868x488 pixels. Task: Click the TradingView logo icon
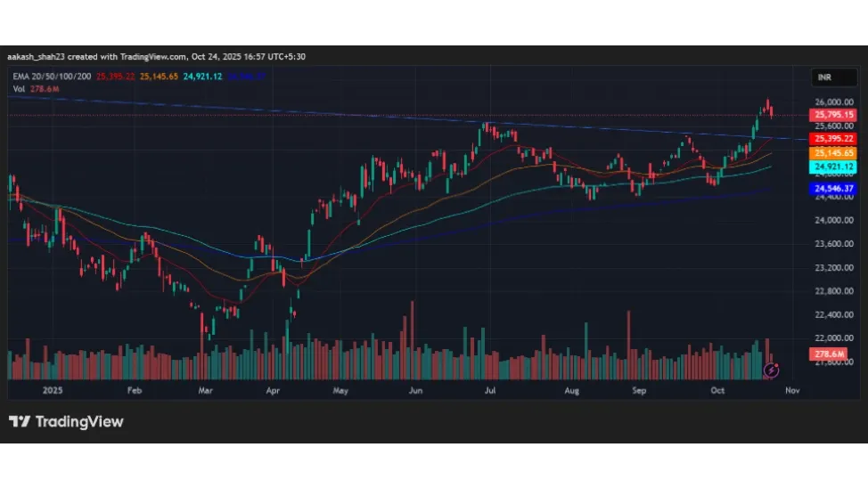(x=19, y=421)
